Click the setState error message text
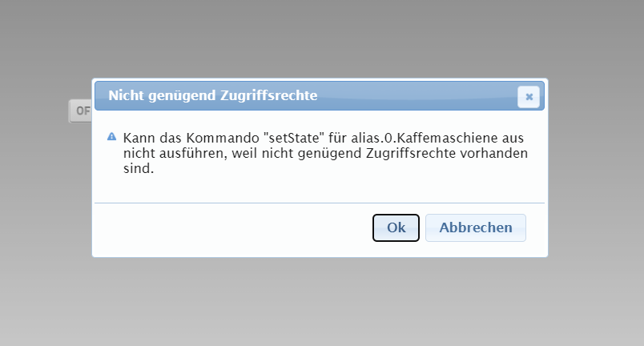 point(325,152)
